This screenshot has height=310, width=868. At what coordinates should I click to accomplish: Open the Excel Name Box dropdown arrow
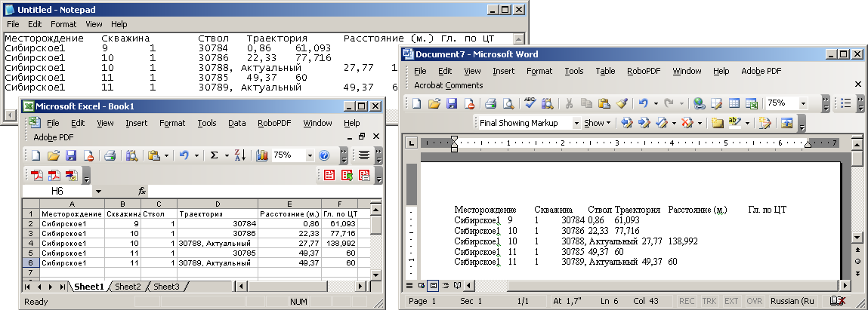pos(98,192)
